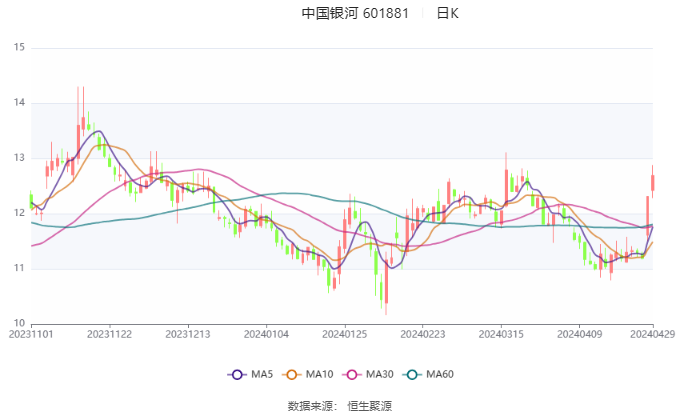
Task: Click the 15 price axis label
Action: (19, 47)
